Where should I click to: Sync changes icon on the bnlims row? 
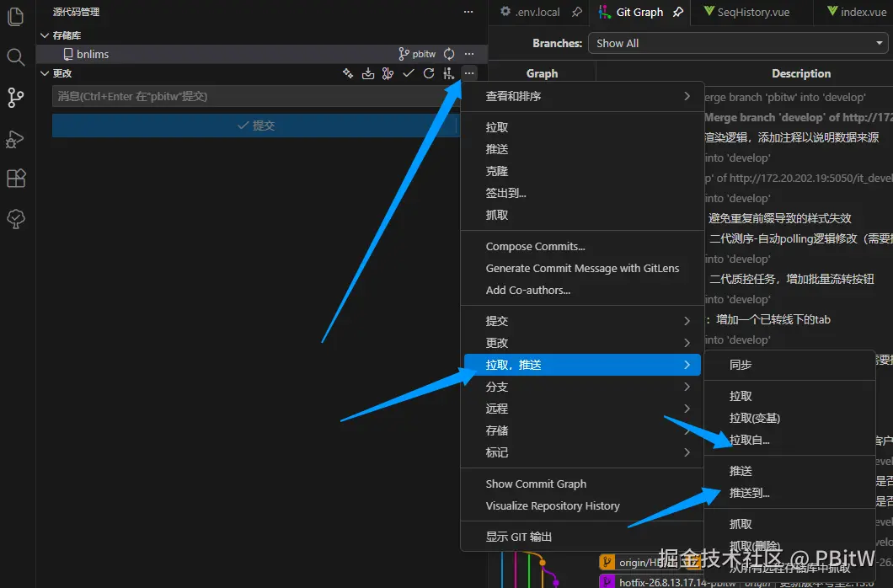point(449,54)
